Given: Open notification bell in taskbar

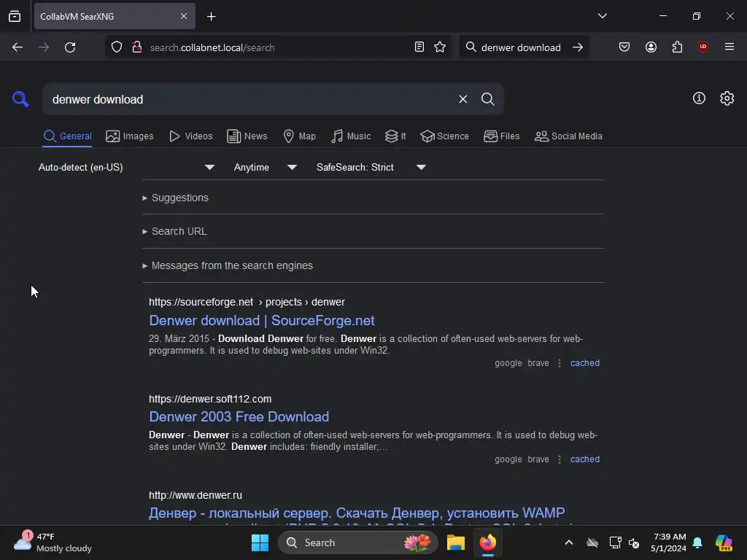Looking at the screenshot, I should tap(697, 542).
